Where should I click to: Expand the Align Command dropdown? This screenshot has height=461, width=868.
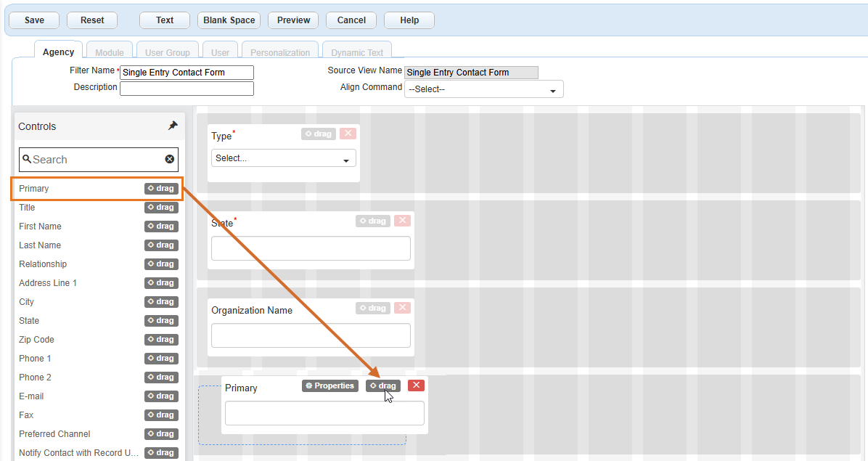[483, 89]
